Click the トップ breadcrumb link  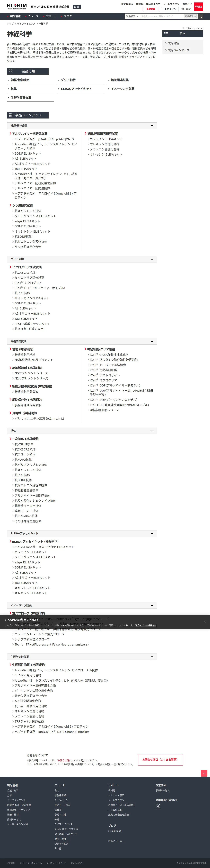click(x=10, y=24)
